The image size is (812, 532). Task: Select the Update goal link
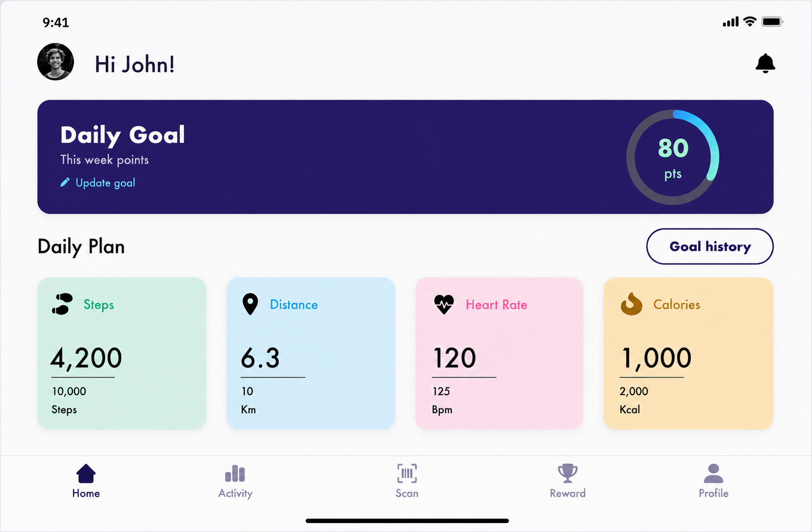(x=105, y=182)
